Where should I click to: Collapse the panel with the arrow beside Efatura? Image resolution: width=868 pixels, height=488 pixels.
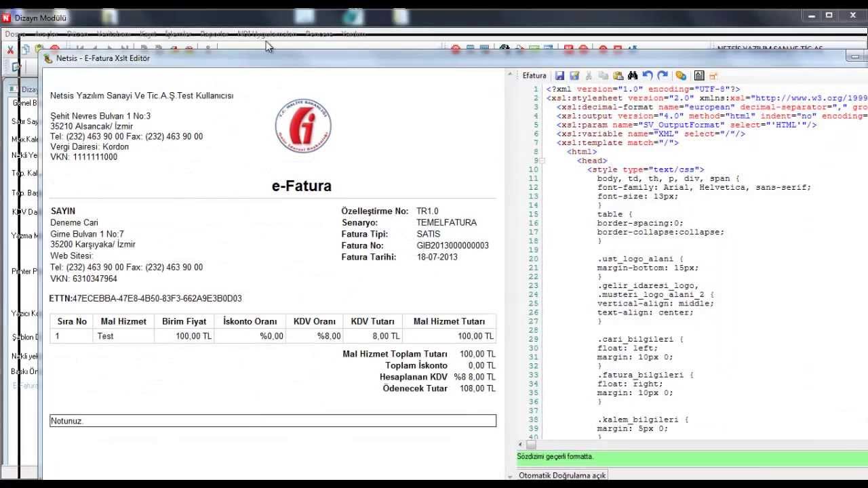[x=510, y=76]
